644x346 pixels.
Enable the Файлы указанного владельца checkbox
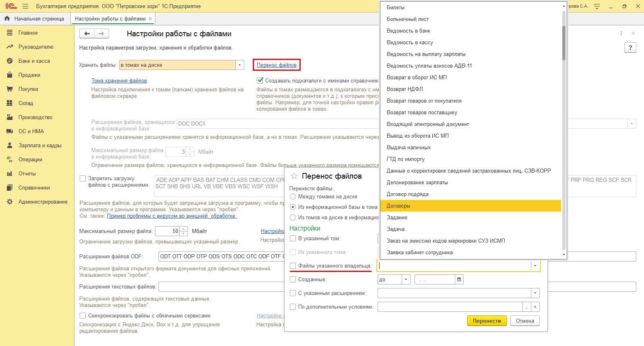point(293,266)
